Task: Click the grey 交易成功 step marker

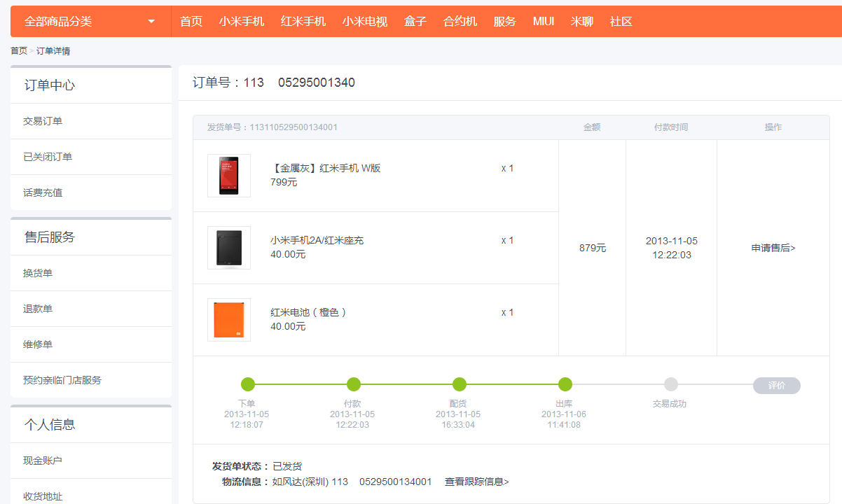Action: tap(670, 384)
